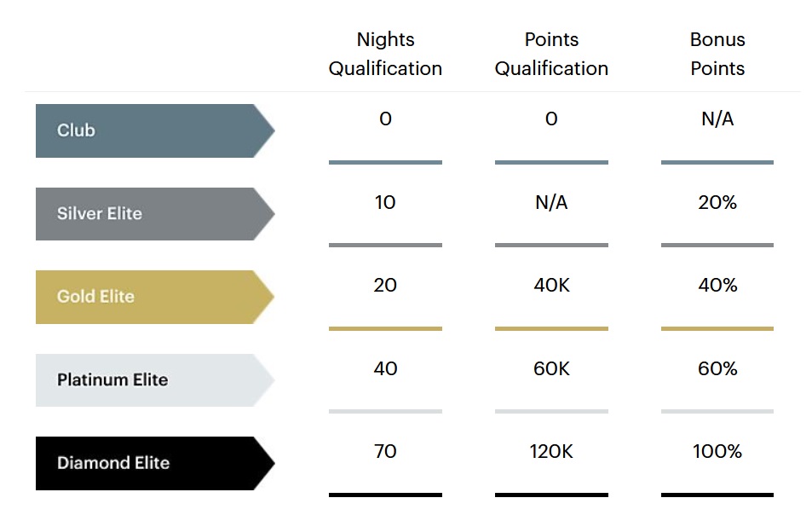The image size is (812, 521).
Task: Click the Nights Qualification column header
Action: (x=385, y=54)
